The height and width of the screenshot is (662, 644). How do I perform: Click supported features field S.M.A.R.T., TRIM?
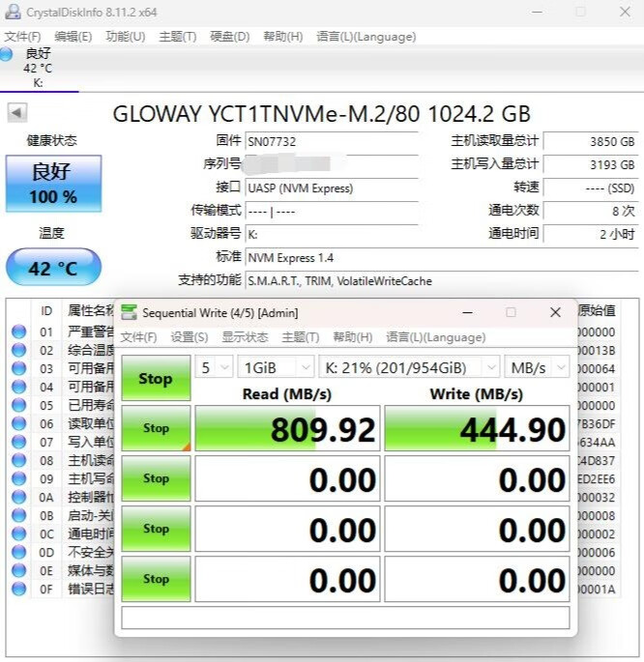[x=442, y=281]
